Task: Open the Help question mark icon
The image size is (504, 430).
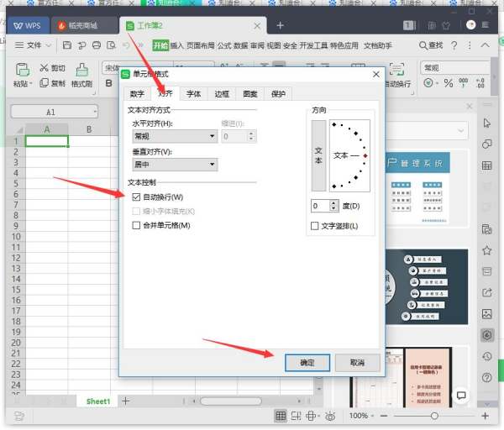Action: 454,45
